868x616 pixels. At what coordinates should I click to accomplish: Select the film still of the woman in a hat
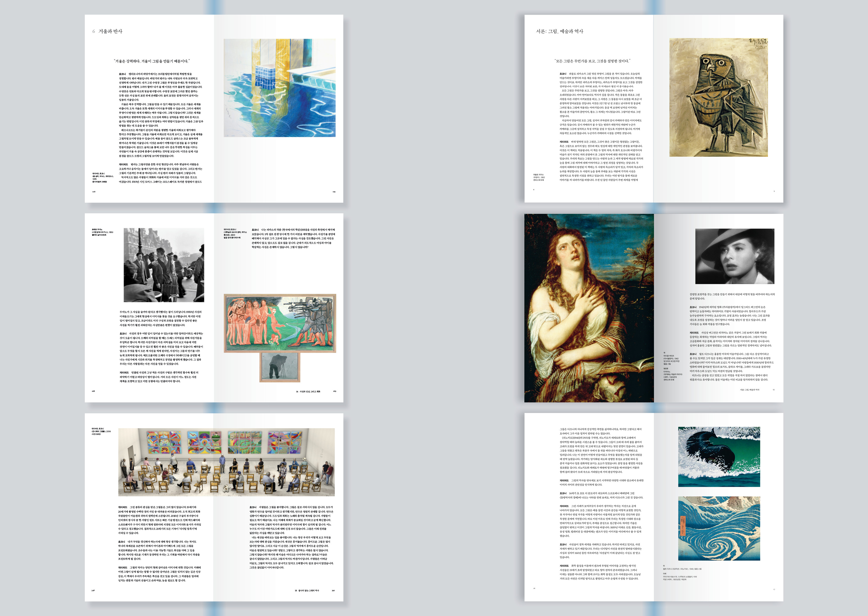click(x=735, y=256)
